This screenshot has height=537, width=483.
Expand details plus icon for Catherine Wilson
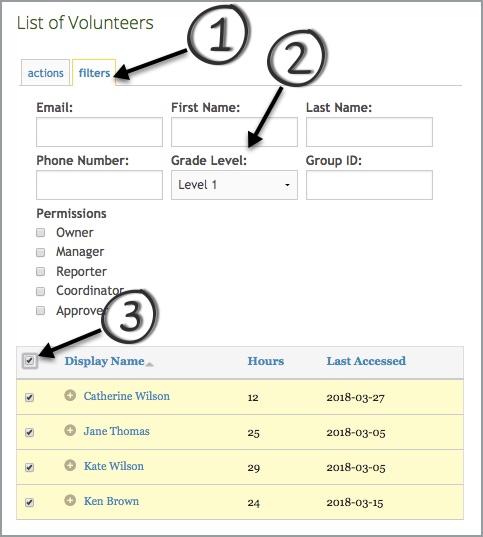coord(70,395)
